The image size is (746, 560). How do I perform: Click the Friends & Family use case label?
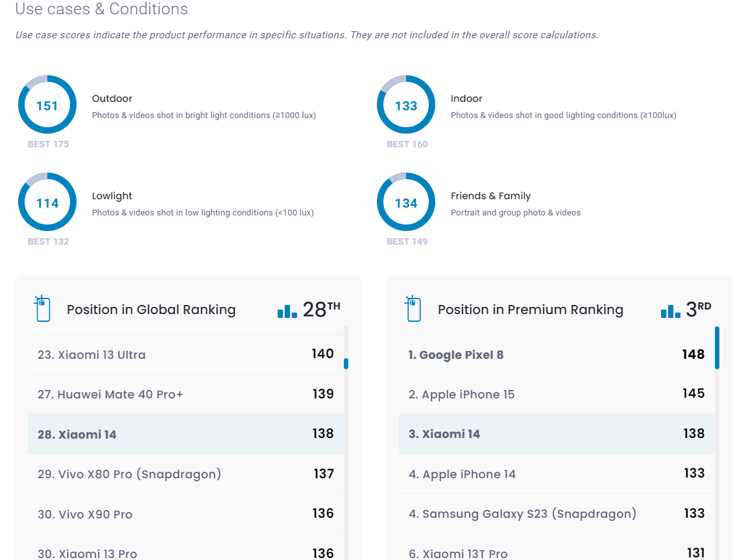coord(490,196)
